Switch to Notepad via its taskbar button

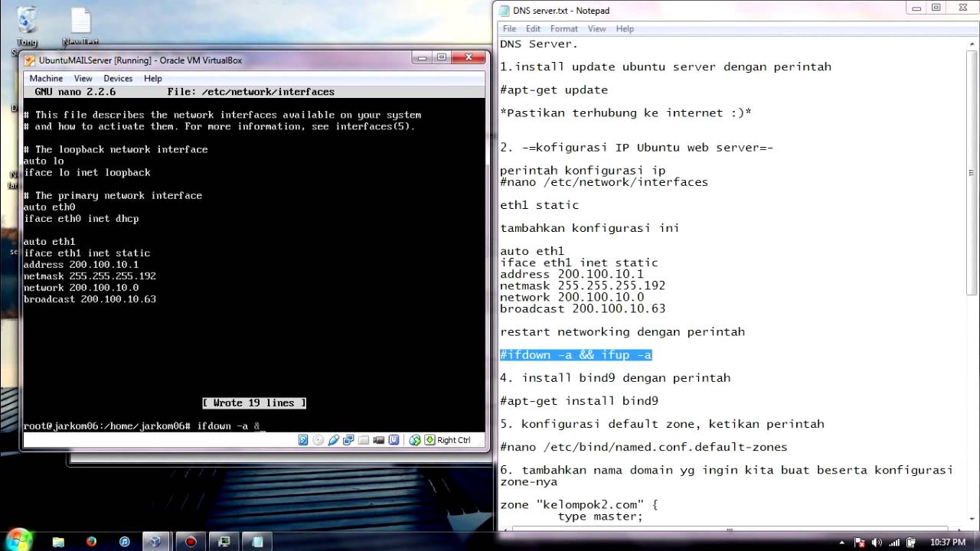pyautogui.click(x=258, y=541)
